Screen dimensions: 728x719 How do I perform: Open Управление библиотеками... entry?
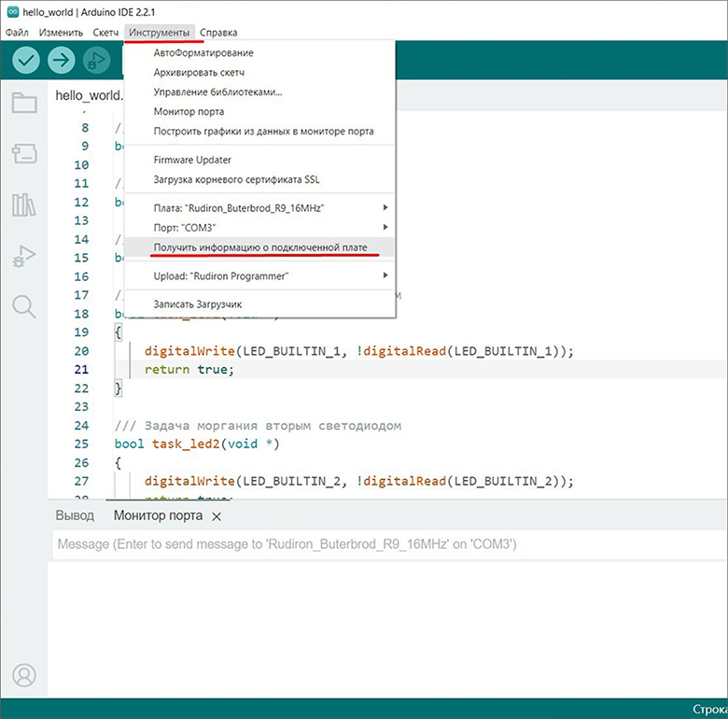(259, 92)
